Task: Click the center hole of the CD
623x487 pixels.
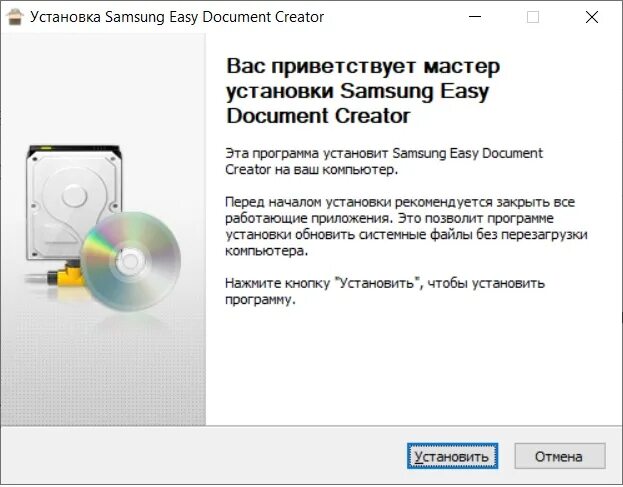Action: (x=130, y=261)
